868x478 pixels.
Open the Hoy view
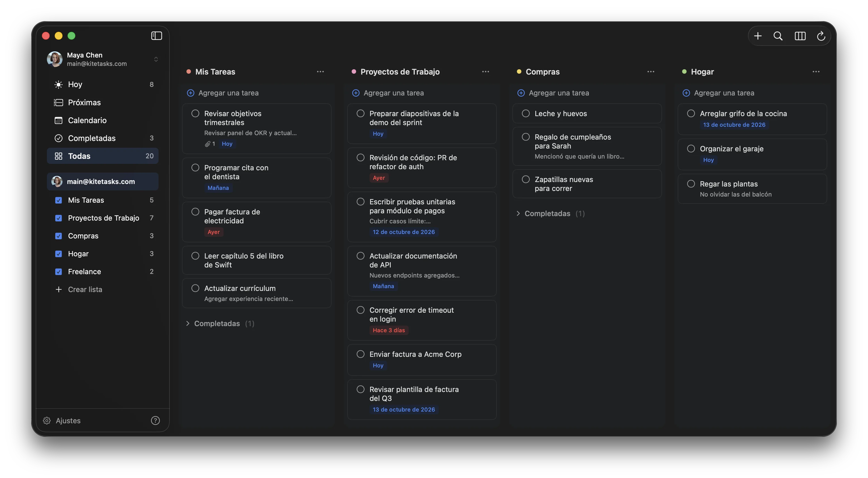click(102, 84)
